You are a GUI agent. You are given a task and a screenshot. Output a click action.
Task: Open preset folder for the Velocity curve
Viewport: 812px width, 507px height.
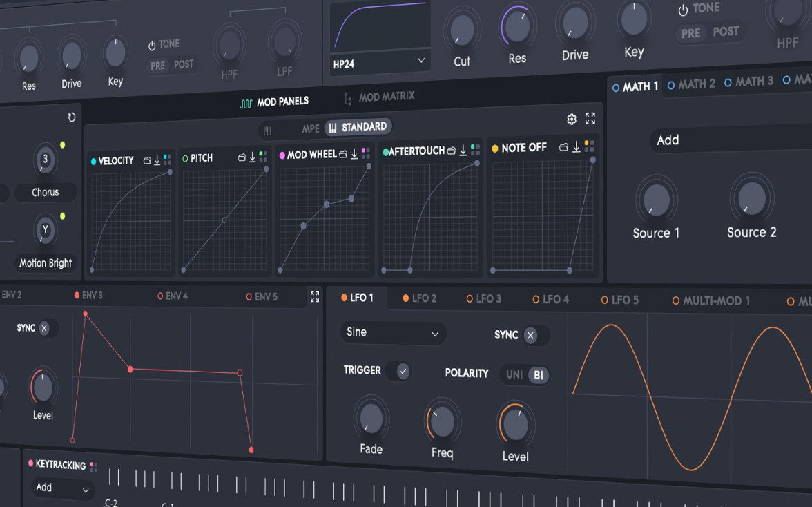147,160
